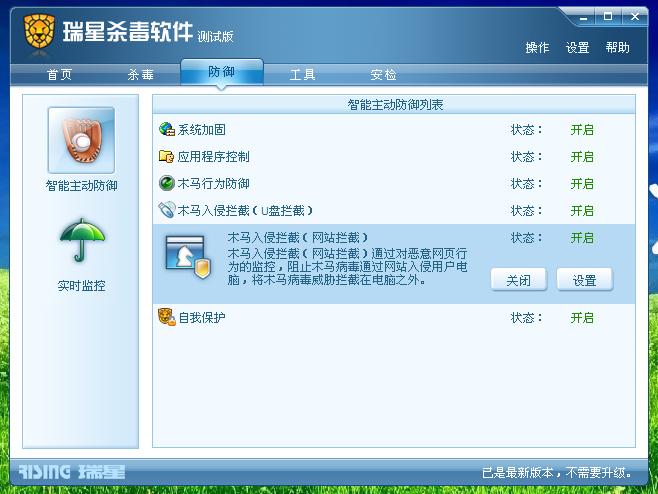Screen dimensions: 658x494
Task: Click the RISING 瑞星 footer logo
Action: [72, 472]
